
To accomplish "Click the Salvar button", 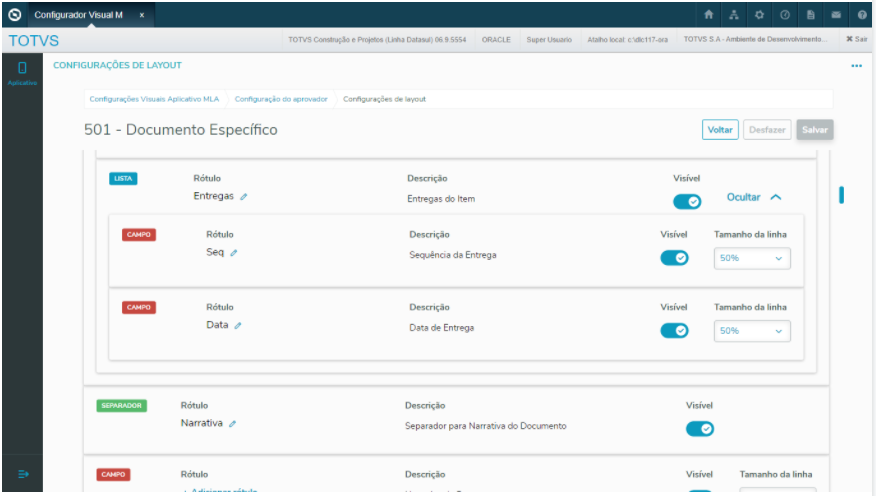I will coord(815,130).
